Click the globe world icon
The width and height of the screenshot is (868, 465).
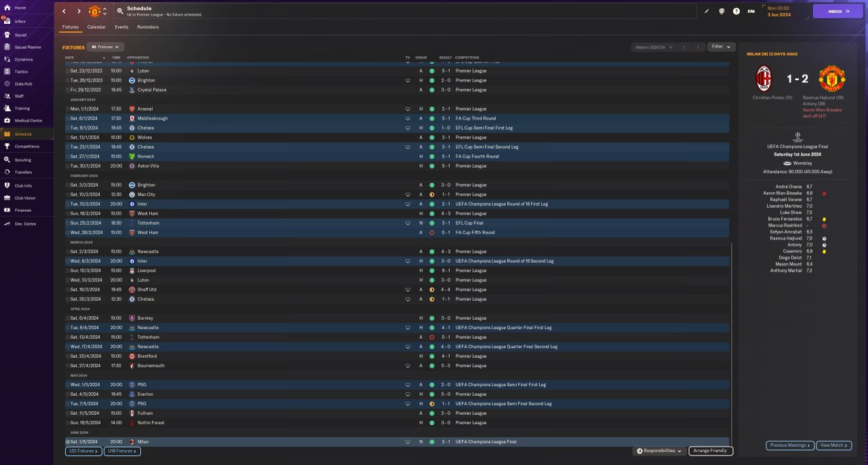click(x=722, y=12)
